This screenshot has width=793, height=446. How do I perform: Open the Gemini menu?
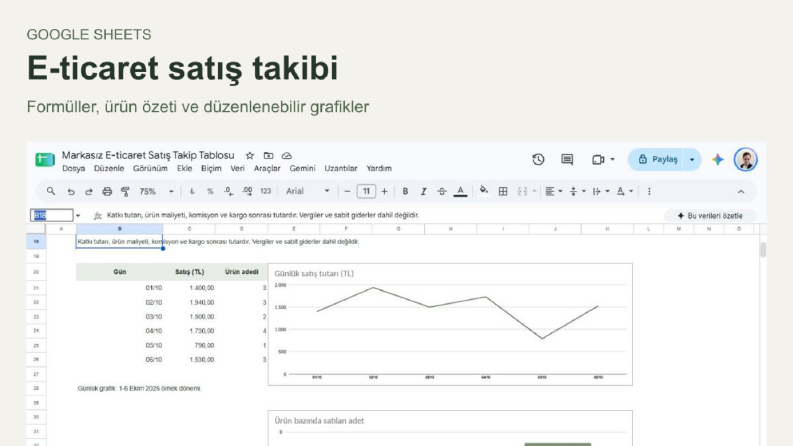pyautogui.click(x=302, y=168)
